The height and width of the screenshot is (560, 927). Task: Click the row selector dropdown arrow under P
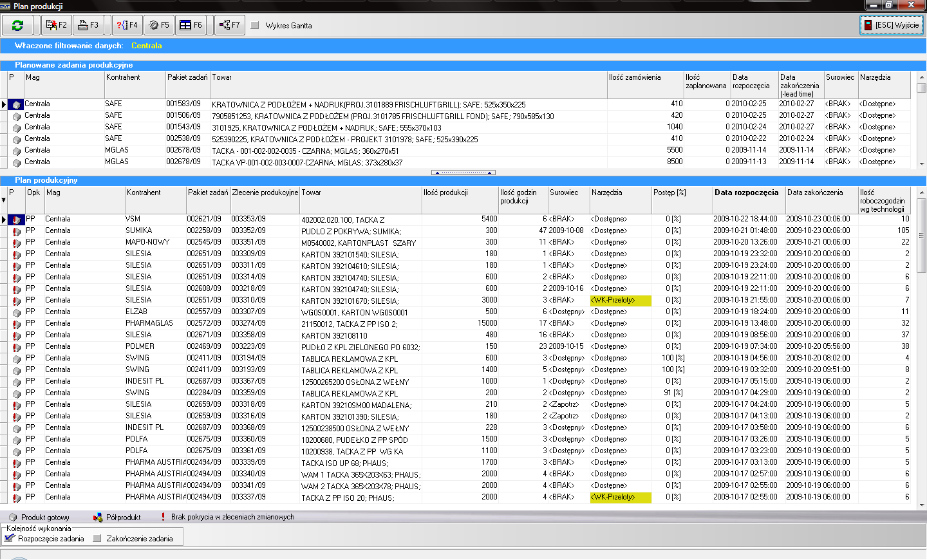(x=3, y=200)
